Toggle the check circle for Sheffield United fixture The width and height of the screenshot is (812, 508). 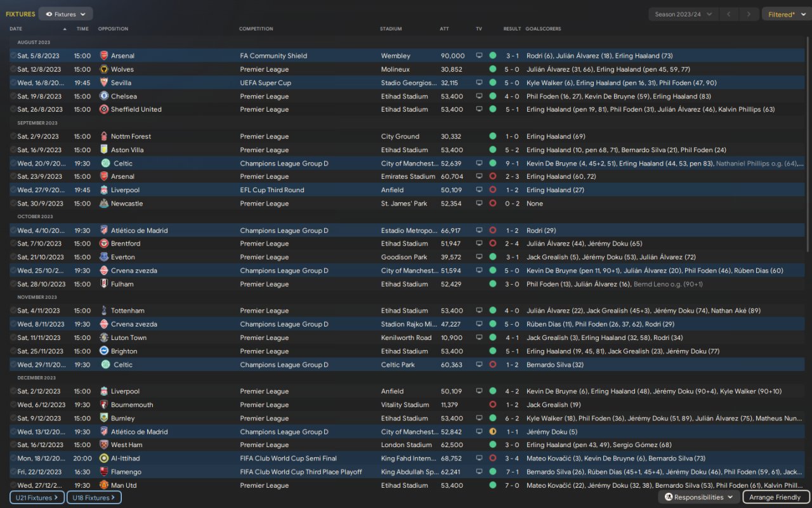click(x=13, y=110)
